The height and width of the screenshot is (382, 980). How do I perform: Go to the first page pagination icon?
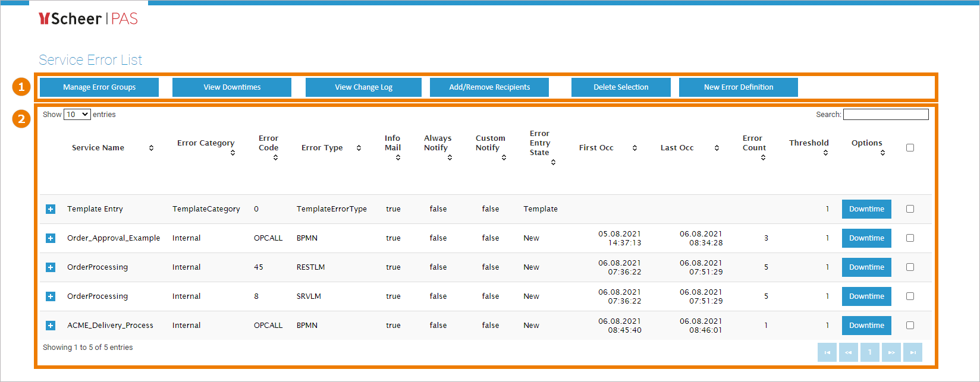click(x=827, y=352)
